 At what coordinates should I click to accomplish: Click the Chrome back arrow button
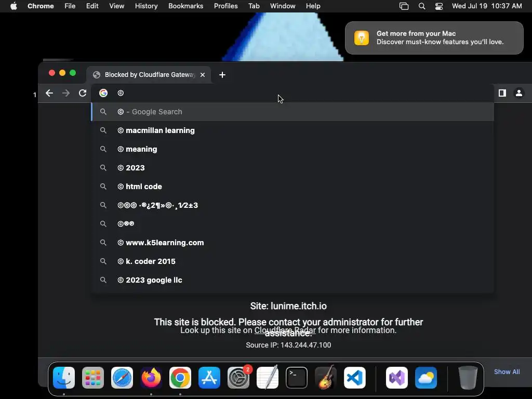click(49, 93)
